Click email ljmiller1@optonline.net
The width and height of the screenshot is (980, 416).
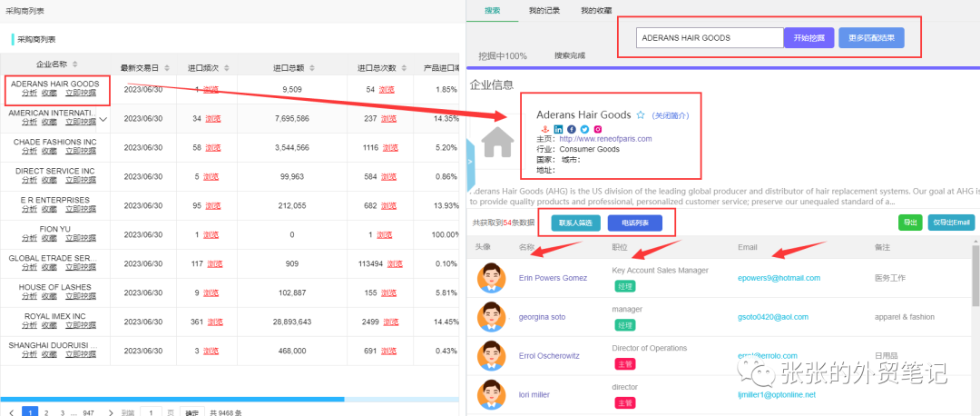pyautogui.click(x=776, y=395)
